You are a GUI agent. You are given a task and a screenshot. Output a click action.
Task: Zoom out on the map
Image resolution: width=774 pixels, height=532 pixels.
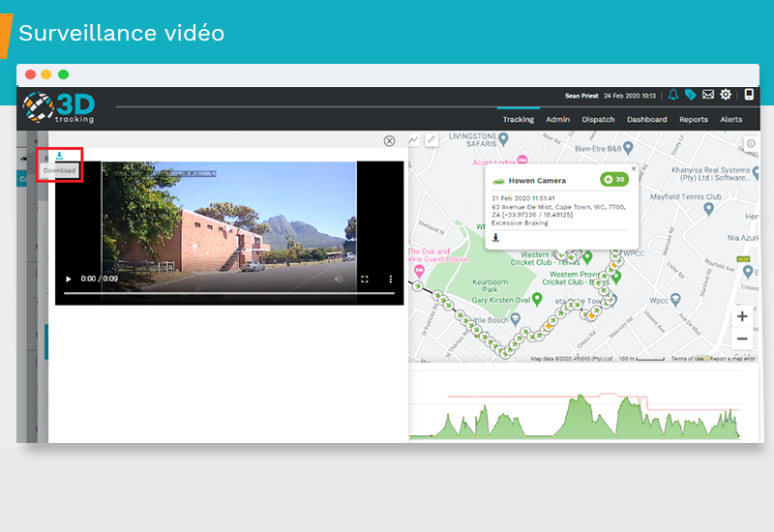[742, 339]
